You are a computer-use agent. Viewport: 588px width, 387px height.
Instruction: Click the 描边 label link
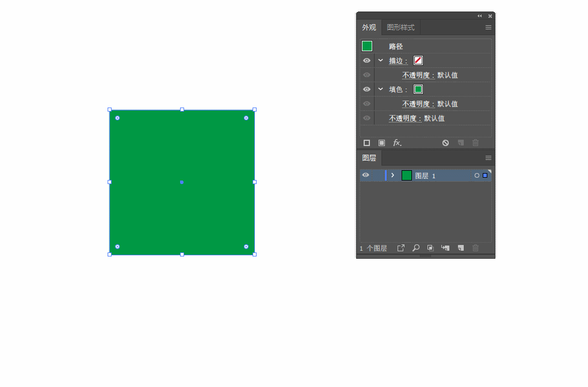coord(398,61)
